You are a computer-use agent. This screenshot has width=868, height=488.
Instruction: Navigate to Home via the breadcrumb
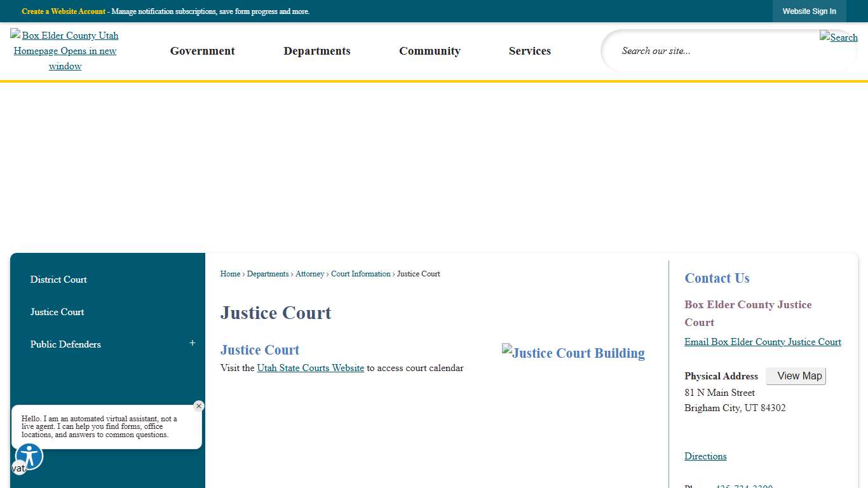230,274
